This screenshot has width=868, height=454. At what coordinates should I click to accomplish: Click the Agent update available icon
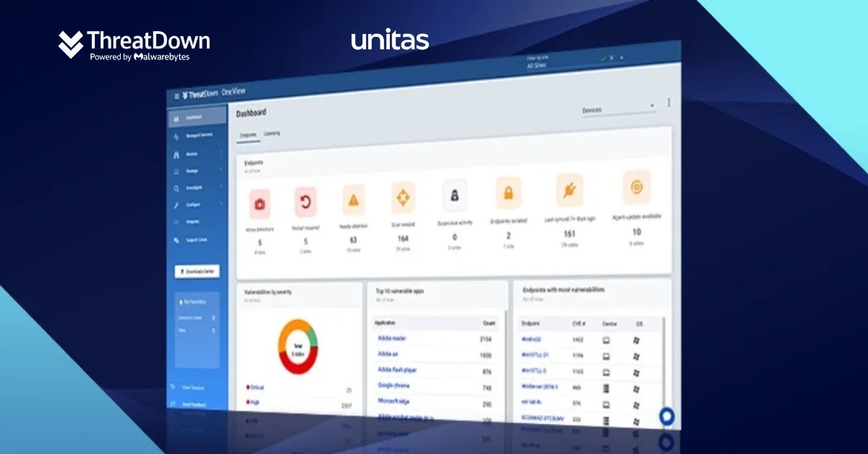click(637, 187)
